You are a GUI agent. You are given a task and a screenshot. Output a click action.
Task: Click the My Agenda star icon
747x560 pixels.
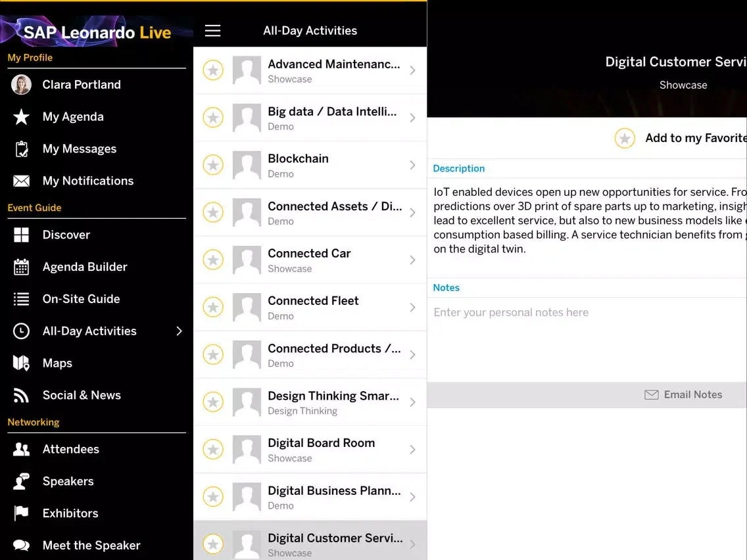pyautogui.click(x=21, y=117)
